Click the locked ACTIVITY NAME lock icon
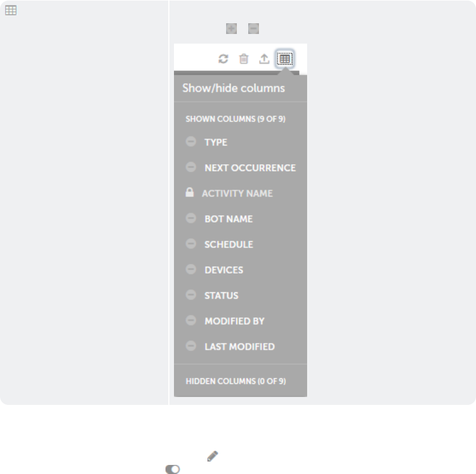 (190, 193)
